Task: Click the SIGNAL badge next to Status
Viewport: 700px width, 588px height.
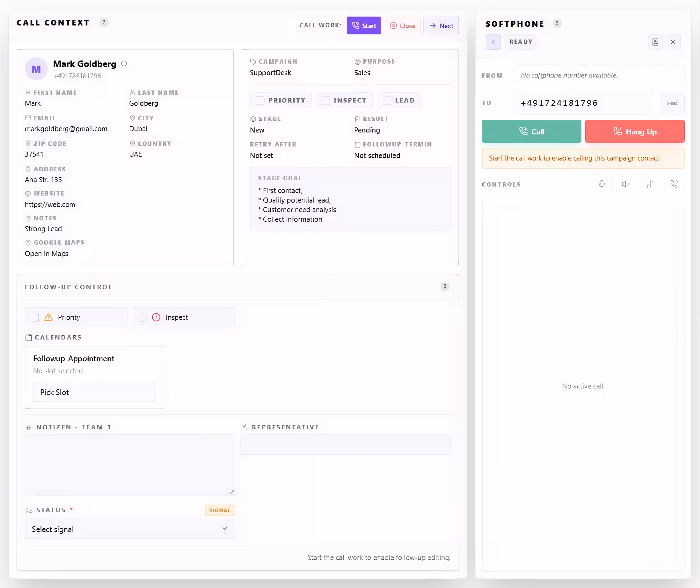Action: pos(220,510)
